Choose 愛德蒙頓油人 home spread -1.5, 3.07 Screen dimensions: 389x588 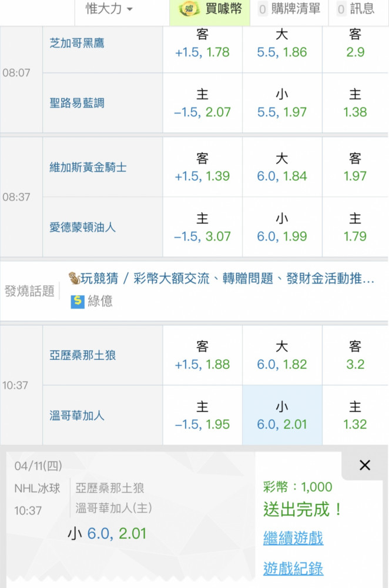202,227
